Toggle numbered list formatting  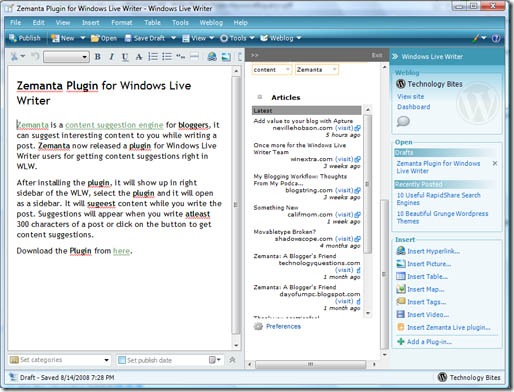(153, 56)
